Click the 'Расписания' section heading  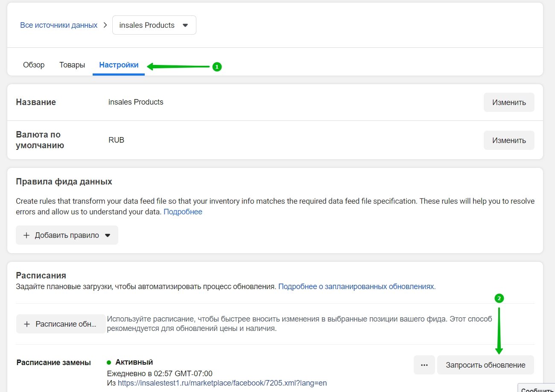point(41,275)
